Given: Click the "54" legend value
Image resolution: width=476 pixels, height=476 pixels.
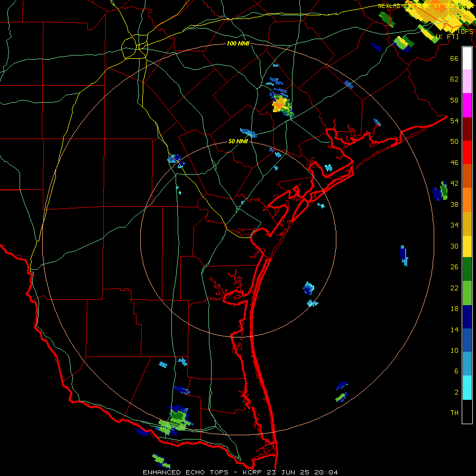Looking at the screenshot, I should pos(454,121).
